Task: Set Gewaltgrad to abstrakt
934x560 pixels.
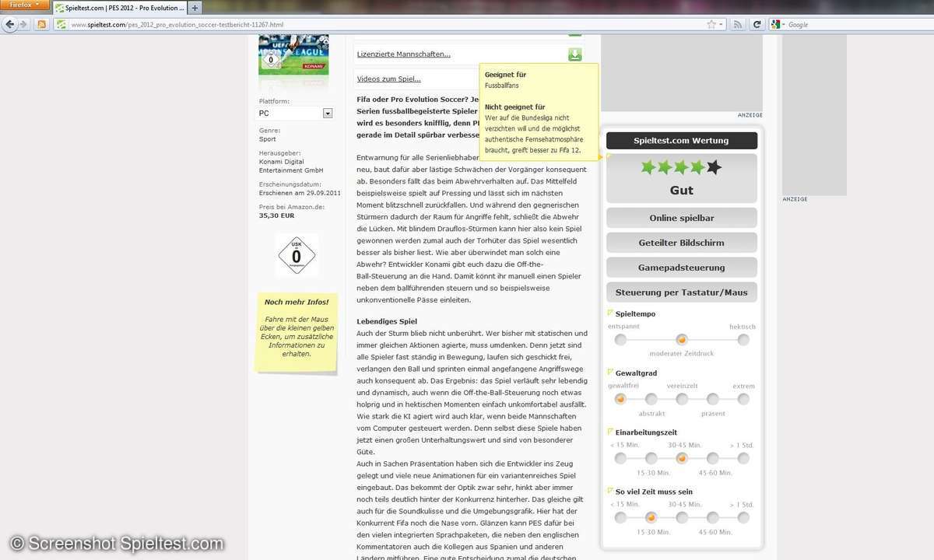Action: (651, 399)
